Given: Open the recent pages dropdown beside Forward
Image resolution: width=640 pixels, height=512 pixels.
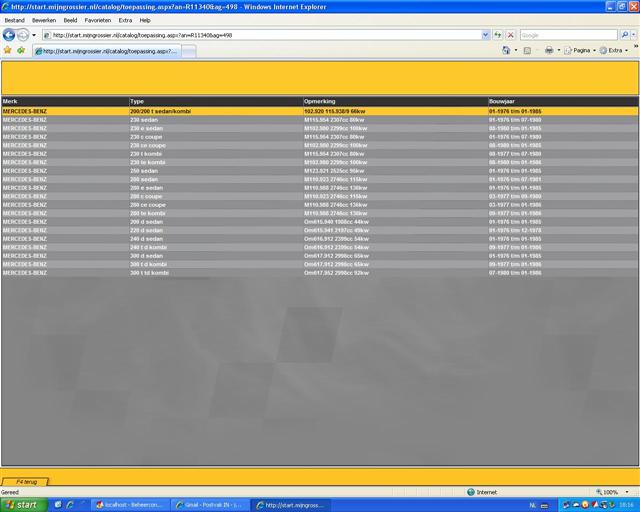Looking at the screenshot, I should point(34,35).
